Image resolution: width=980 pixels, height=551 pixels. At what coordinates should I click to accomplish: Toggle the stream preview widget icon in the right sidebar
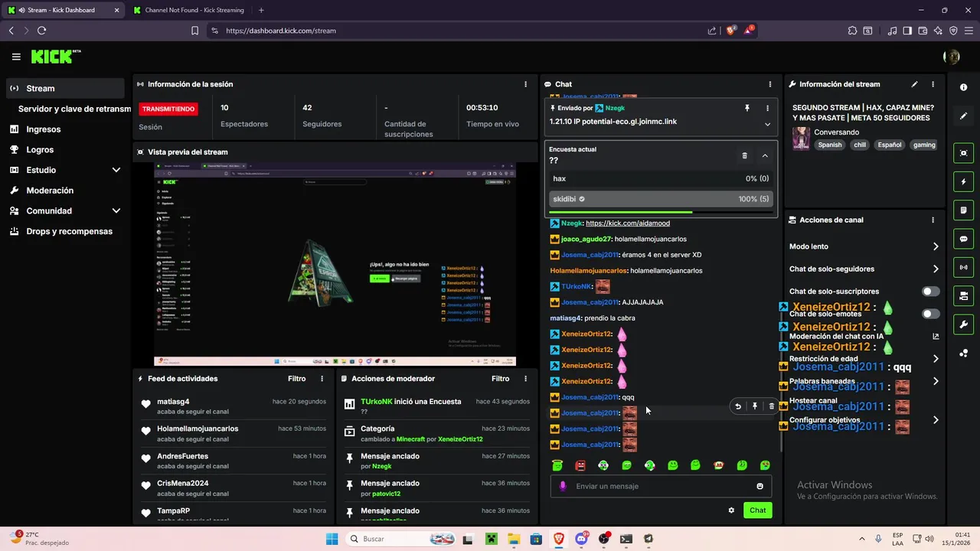click(x=963, y=153)
